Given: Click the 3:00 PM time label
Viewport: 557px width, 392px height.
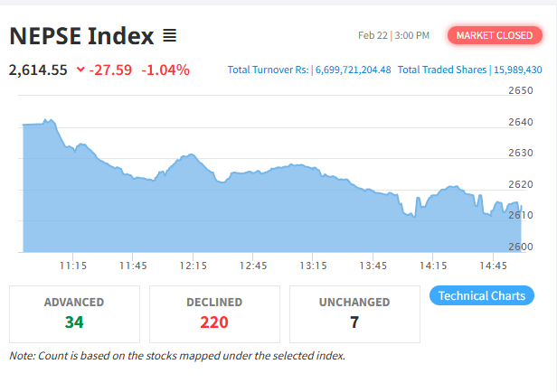Looking at the screenshot, I should (411, 35).
